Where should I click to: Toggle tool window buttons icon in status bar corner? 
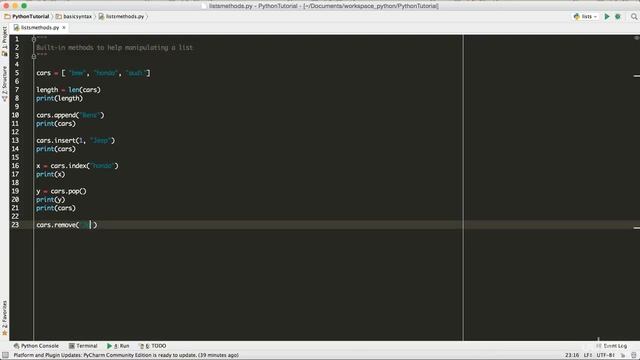5,355
